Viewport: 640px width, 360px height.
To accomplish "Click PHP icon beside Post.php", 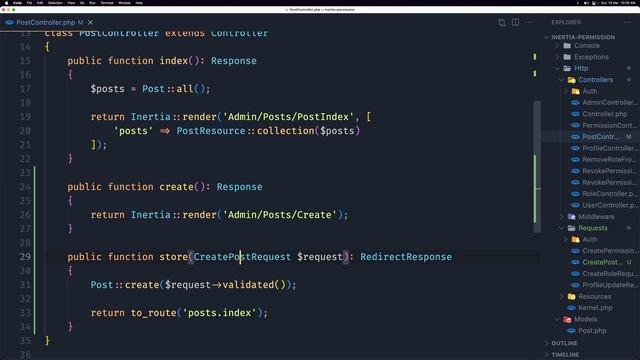I will pos(571,331).
